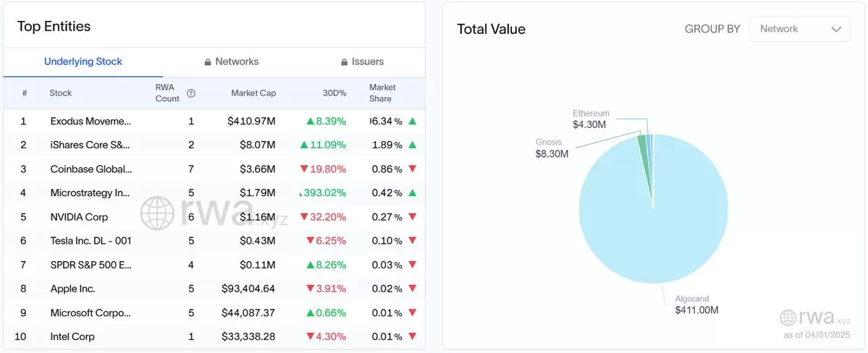
Task: Click the lock icon beside Issuers
Action: (x=345, y=62)
